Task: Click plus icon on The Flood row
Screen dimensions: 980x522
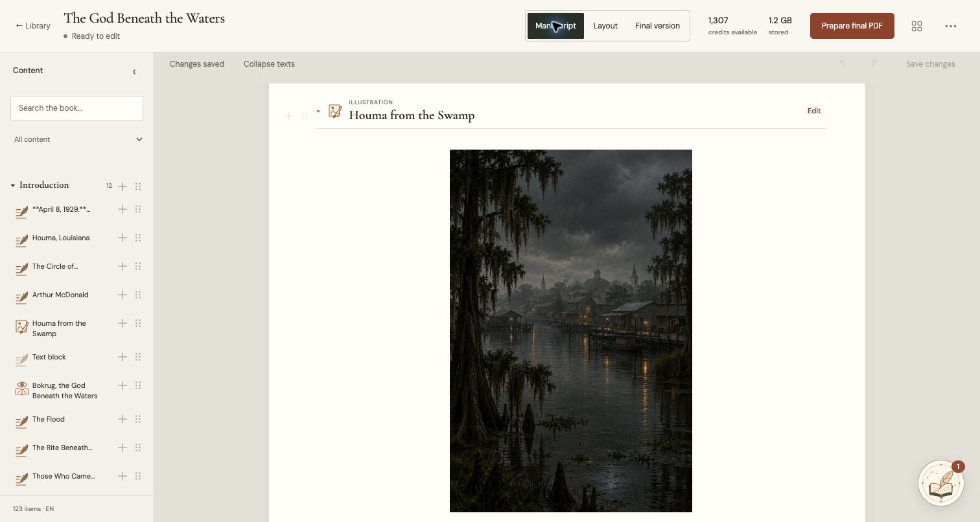Action: click(122, 419)
